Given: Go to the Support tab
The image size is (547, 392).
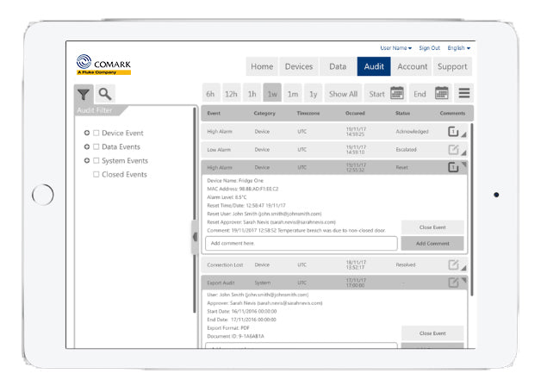Looking at the screenshot, I should (452, 66).
